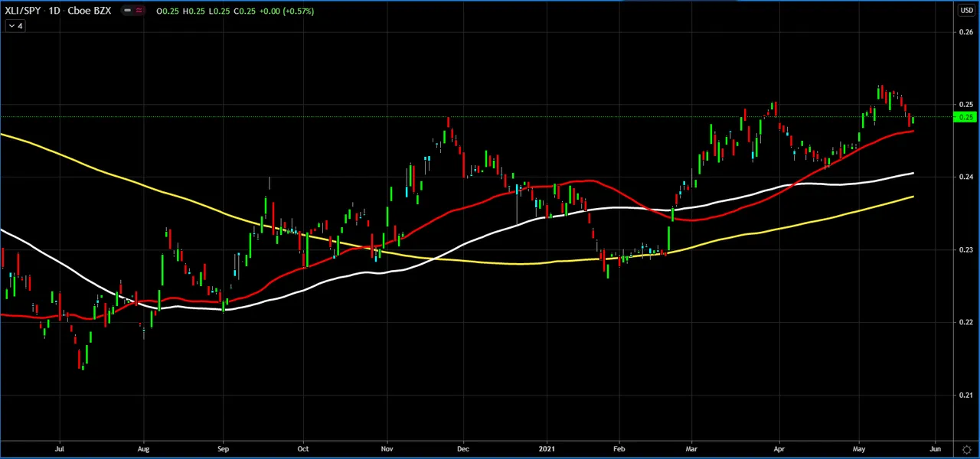Click the Mar label on time axis
This screenshot has height=459, width=980.
click(x=692, y=450)
